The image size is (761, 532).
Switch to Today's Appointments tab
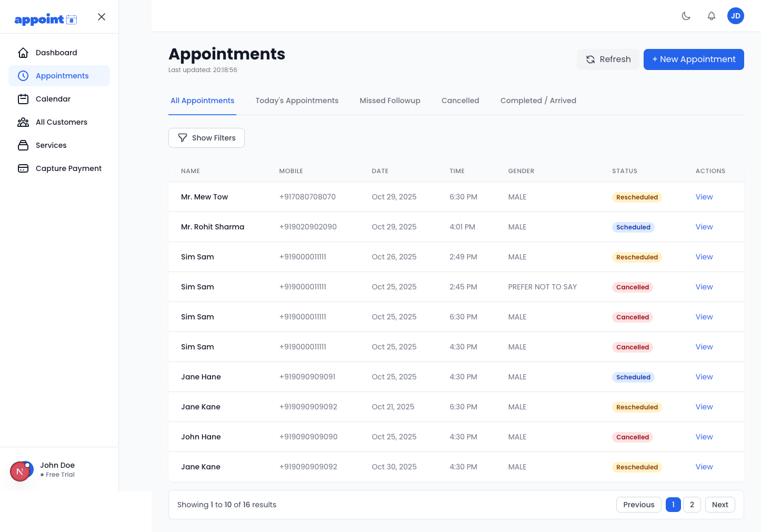[297, 101]
